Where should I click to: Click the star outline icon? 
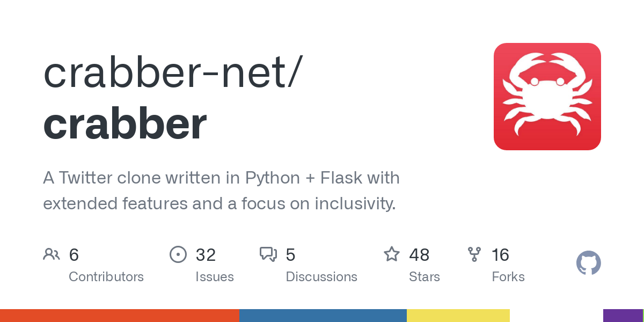point(391,254)
